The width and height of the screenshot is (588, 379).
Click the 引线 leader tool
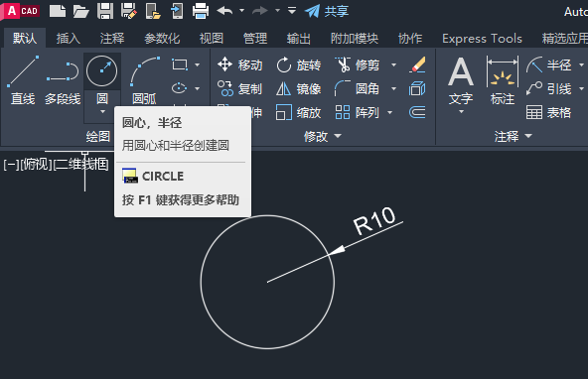pos(549,88)
